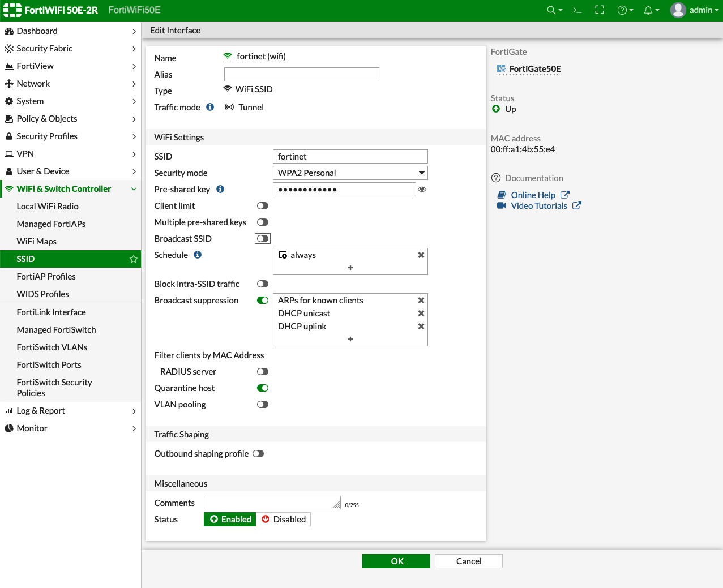Open FortiAP Profiles menu item
Viewport: 723px width, 588px height.
(x=70, y=277)
